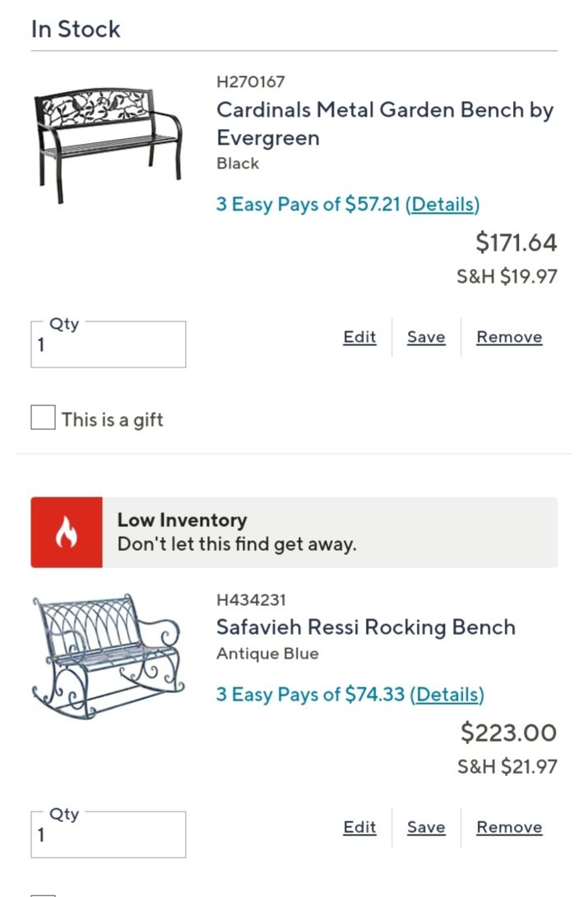588x897 pixels.
Task: Open Details for 3 Easy Pays of $74.33
Action: pos(448,695)
